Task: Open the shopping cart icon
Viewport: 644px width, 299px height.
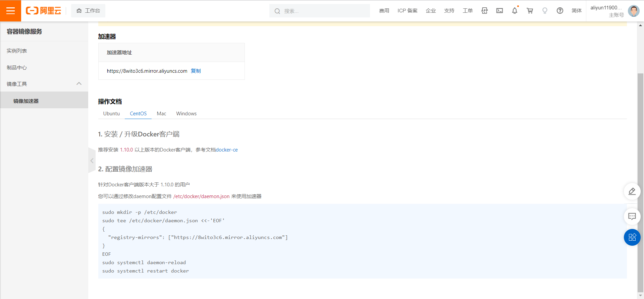Action: [x=530, y=11]
